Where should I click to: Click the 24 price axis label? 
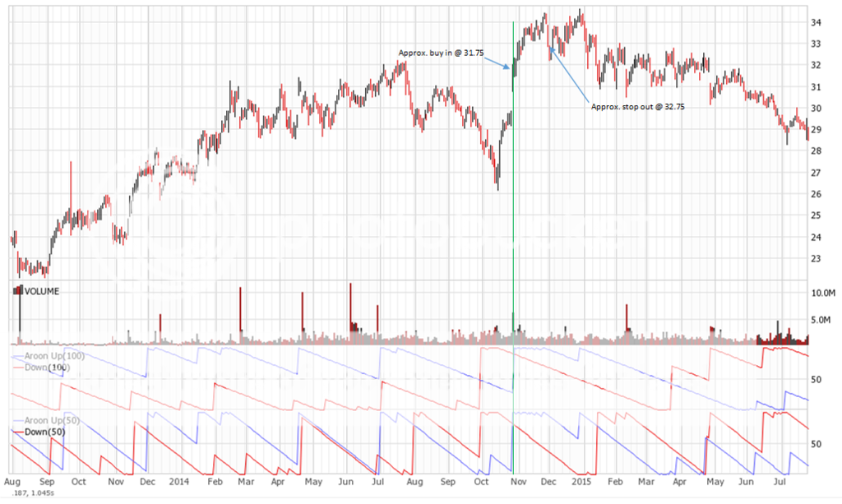[817, 238]
